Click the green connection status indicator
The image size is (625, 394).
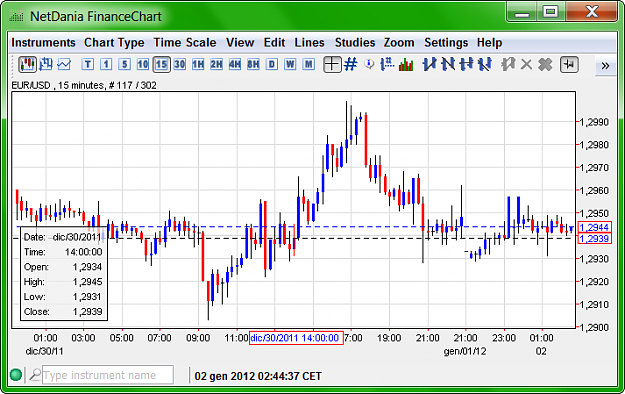tap(16, 375)
